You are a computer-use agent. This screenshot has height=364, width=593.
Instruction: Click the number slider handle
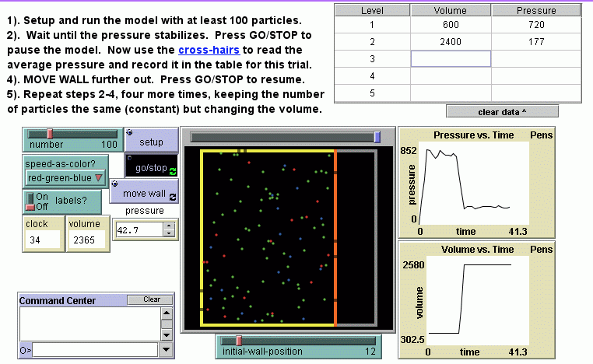coord(50,134)
